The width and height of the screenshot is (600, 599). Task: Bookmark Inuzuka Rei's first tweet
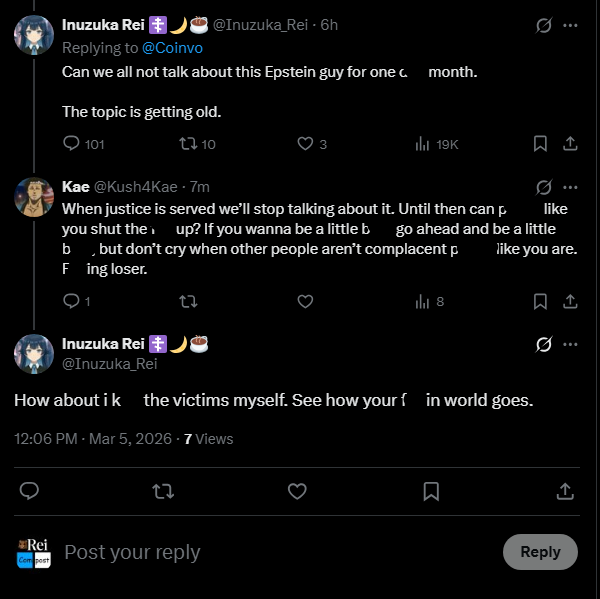pyautogui.click(x=540, y=144)
